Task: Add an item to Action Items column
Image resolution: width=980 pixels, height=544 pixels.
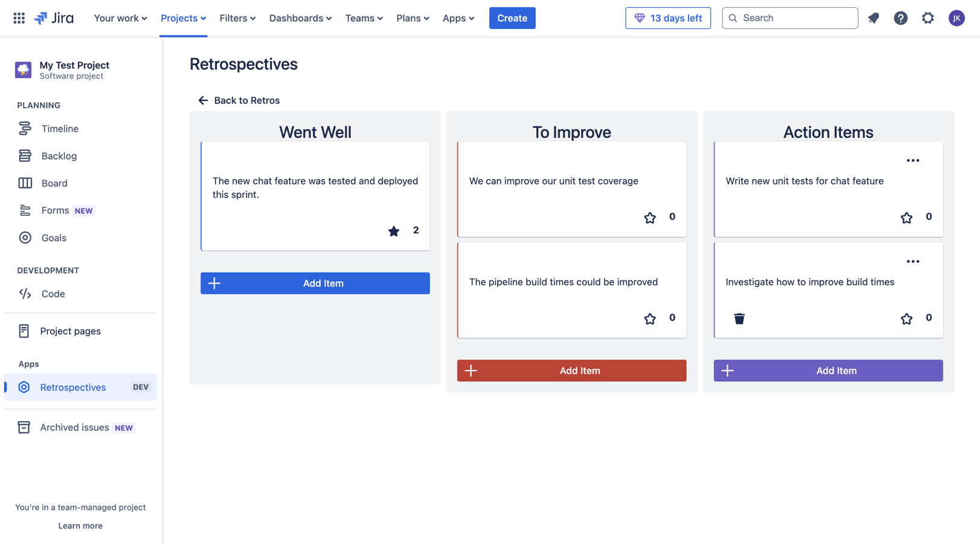Action: [828, 371]
